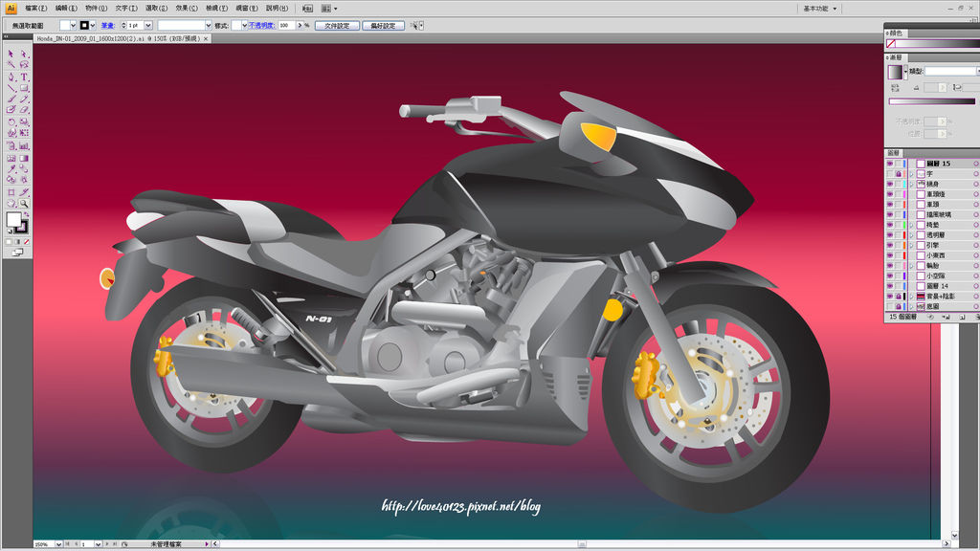
Task: Click the opacity percentage input field
Action: pyautogui.click(x=288, y=25)
